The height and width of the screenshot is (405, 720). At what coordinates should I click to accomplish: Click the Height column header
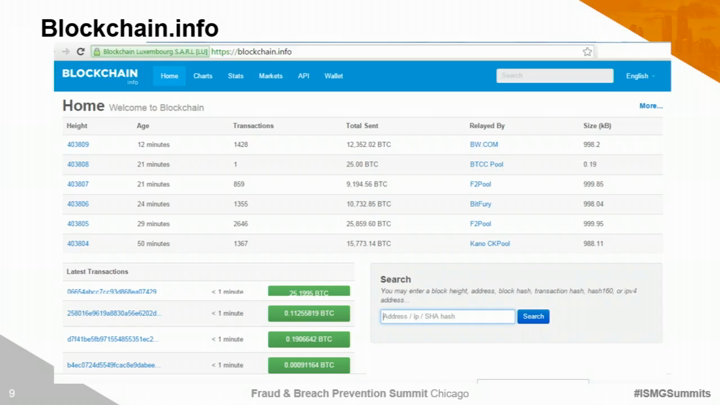pyautogui.click(x=77, y=125)
